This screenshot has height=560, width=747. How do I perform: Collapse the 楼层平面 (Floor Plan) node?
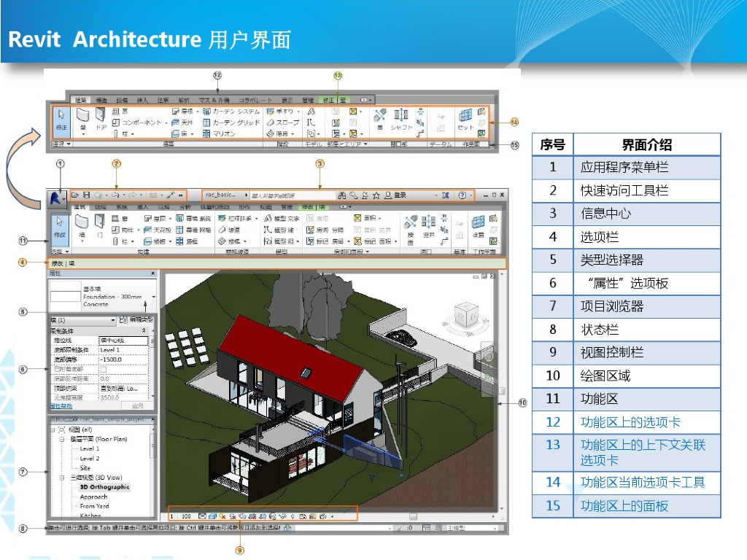coord(62,439)
